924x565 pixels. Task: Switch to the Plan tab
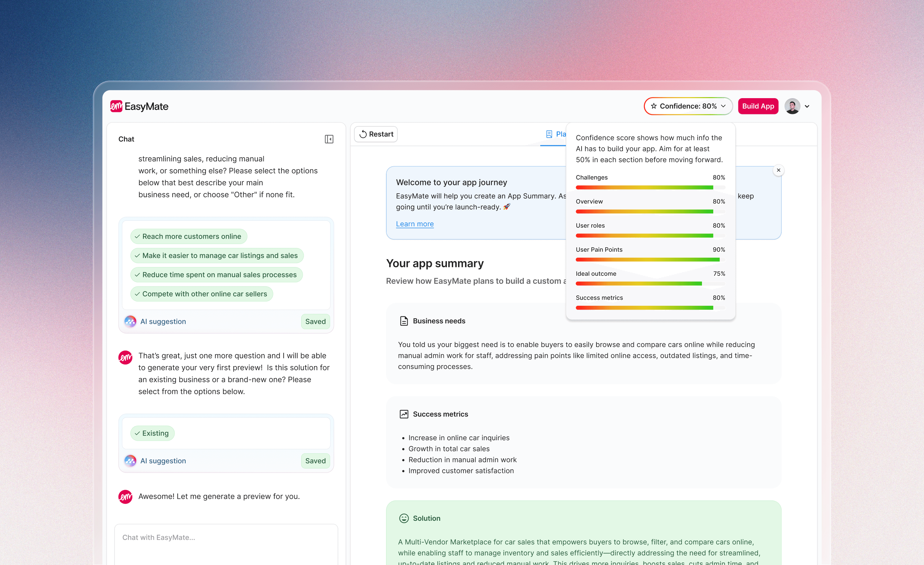pyautogui.click(x=556, y=134)
